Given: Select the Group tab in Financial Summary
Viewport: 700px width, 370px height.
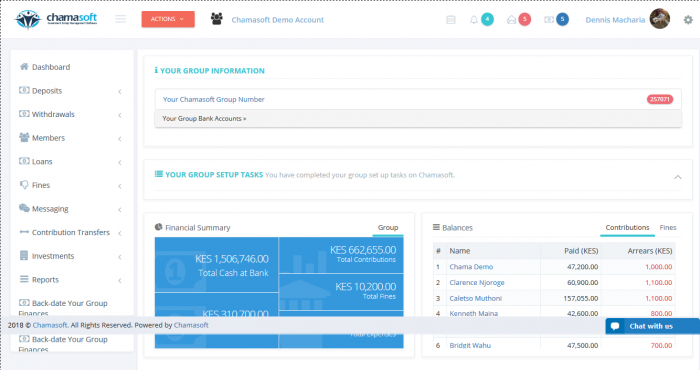Looking at the screenshot, I should (x=388, y=228).
